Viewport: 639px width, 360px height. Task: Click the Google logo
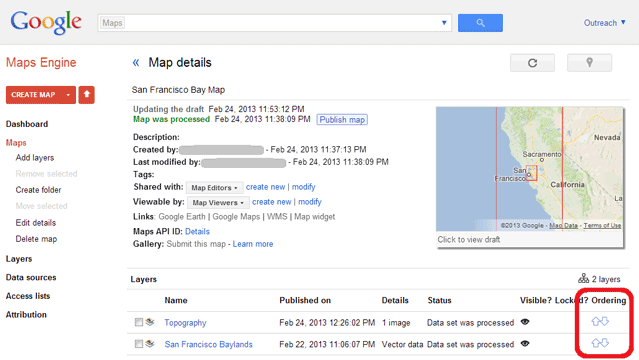(x=46, y=22)
